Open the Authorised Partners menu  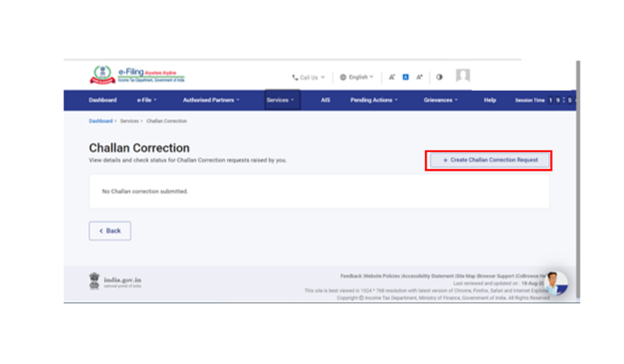(211, 100)
